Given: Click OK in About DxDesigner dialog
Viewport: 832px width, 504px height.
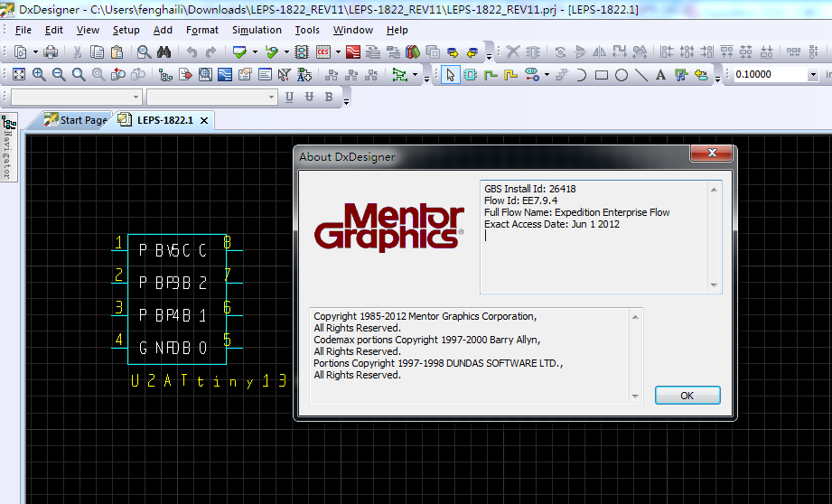Looking at the screenshot, I should pos(687,396).
